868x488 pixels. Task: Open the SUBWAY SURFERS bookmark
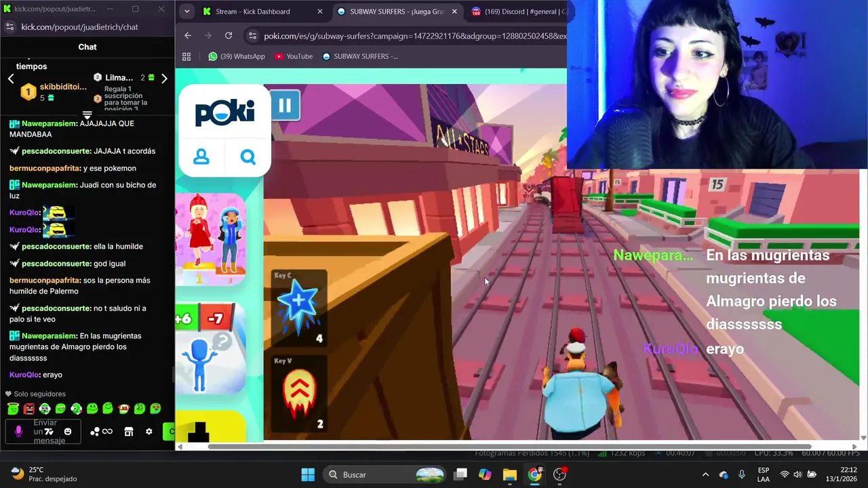pyautogui.click(x=360, y=56)
